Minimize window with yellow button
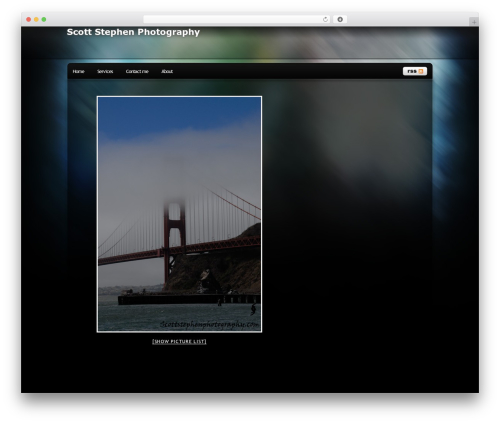The height and width of the screenshot is (423, 500). tap(36, 19)
